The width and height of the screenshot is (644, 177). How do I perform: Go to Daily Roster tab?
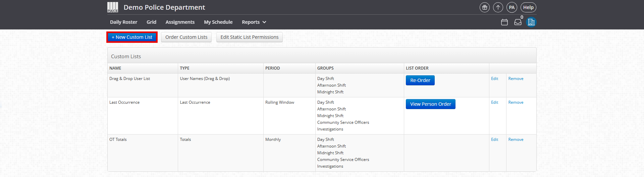click(123, 22)
